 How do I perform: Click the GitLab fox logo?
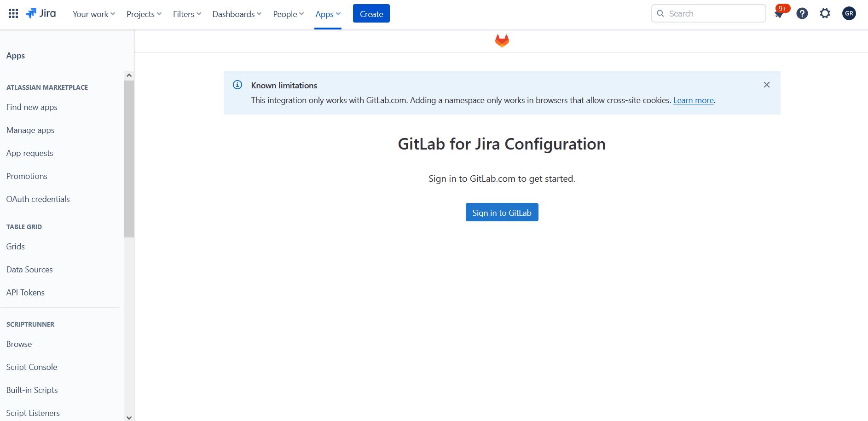pos(502,40)
